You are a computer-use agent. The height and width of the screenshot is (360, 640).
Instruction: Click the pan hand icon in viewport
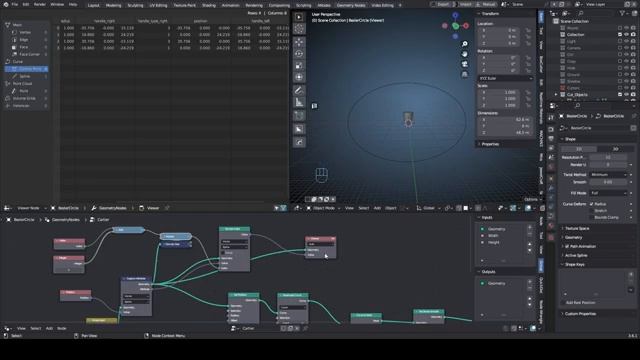click(x=464, y=54)
